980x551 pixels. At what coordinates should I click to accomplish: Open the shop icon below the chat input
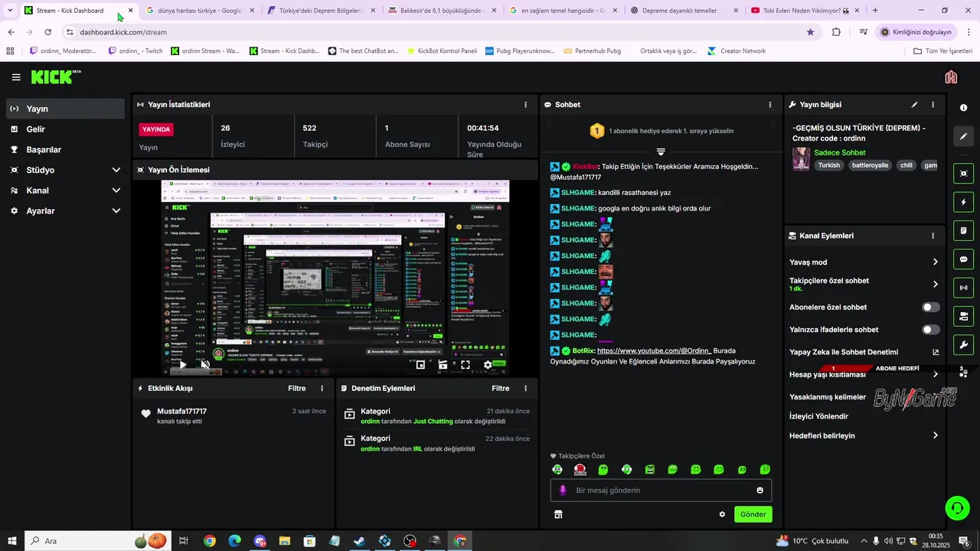tap(558, 514)
